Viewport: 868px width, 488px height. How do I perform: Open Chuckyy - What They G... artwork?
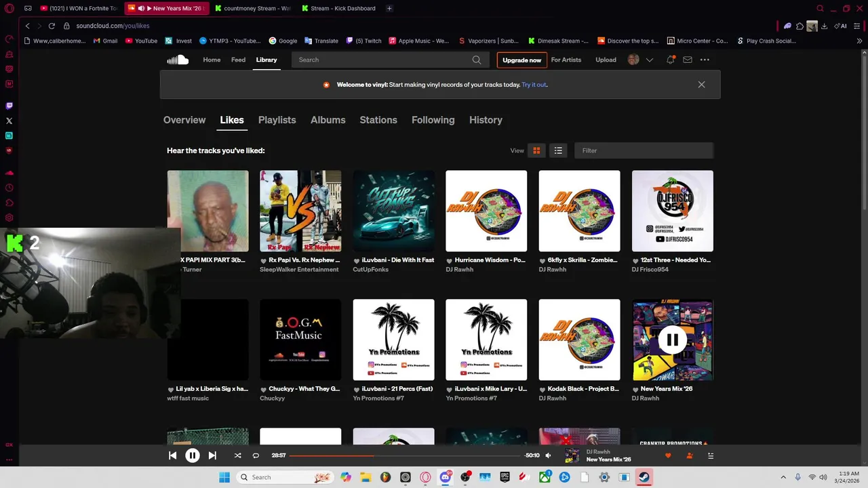pos(300,340)
